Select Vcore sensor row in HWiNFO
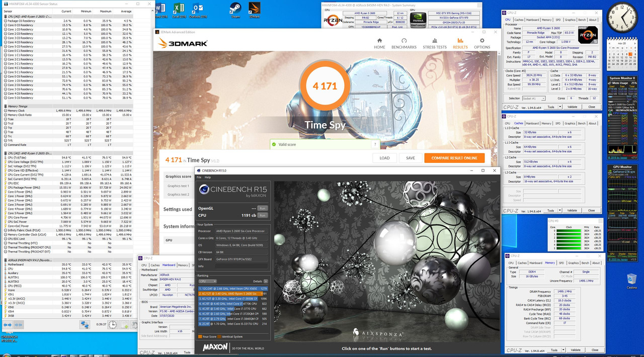Screen dimensions: 644x357 (x=68, y=290)
